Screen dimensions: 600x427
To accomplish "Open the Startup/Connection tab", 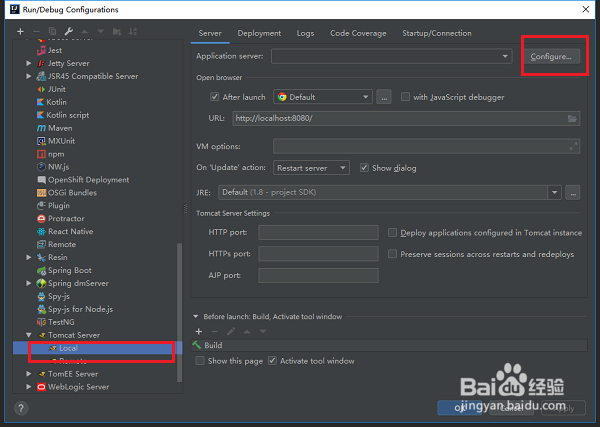I will click(x=437, y=34).
